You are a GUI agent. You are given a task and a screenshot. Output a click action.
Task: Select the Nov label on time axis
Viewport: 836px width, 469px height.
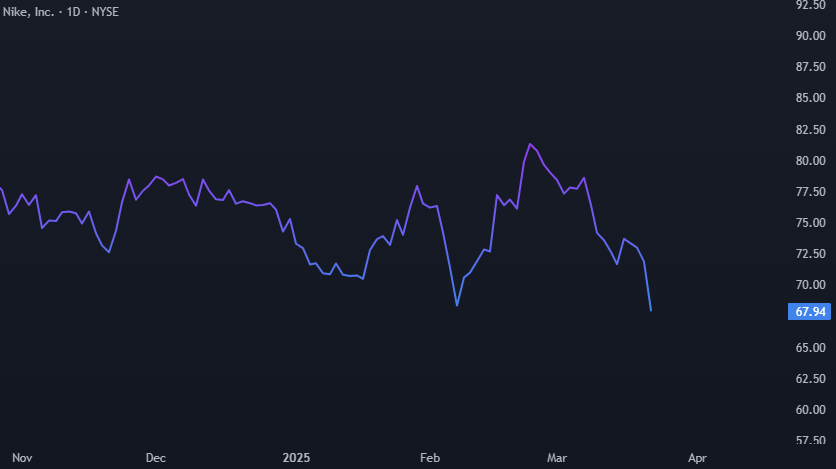click(x=23, y=458)
